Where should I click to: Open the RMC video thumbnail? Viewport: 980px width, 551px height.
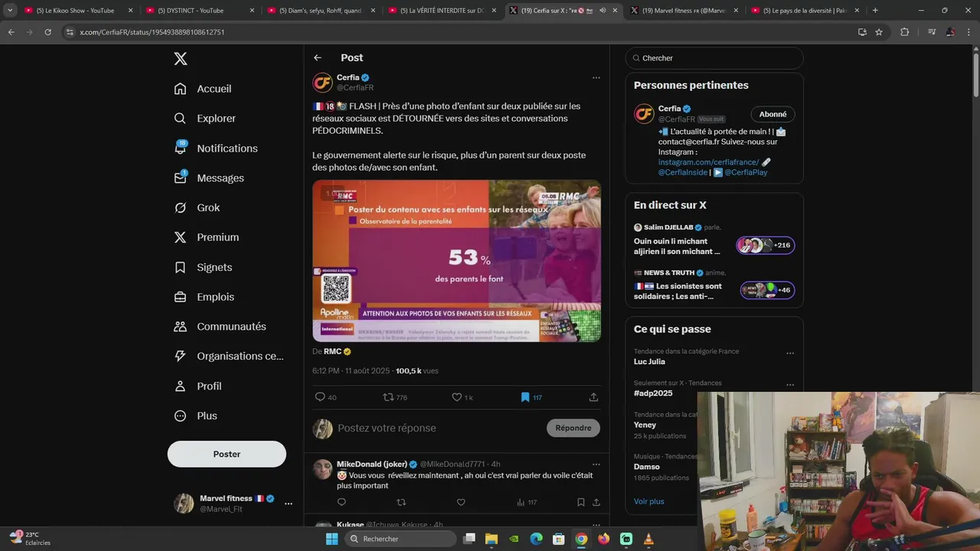pyautogui.click(x=456, y=261)
